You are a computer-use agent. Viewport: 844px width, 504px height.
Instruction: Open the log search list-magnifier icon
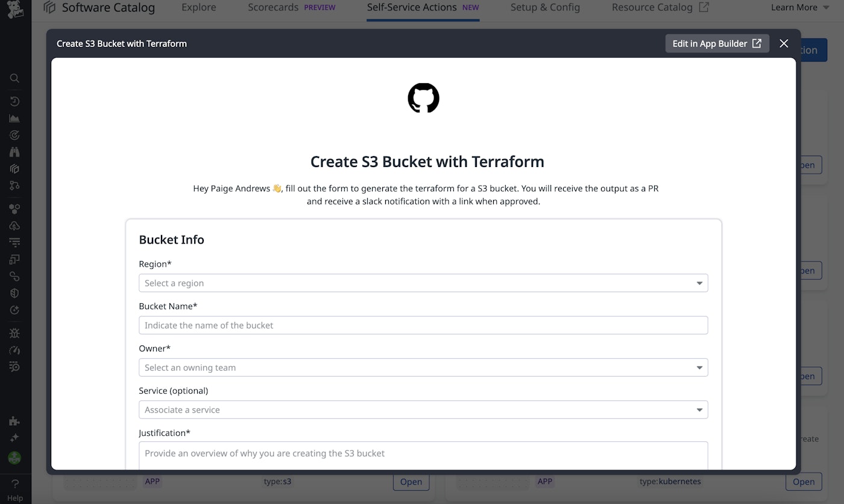click(x=15, y=367)
